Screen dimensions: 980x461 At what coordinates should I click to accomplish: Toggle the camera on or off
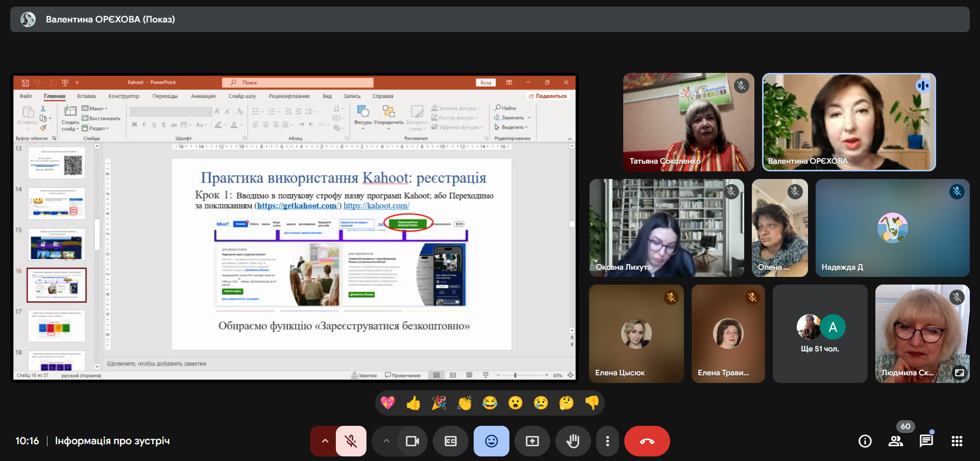point(412,441)
